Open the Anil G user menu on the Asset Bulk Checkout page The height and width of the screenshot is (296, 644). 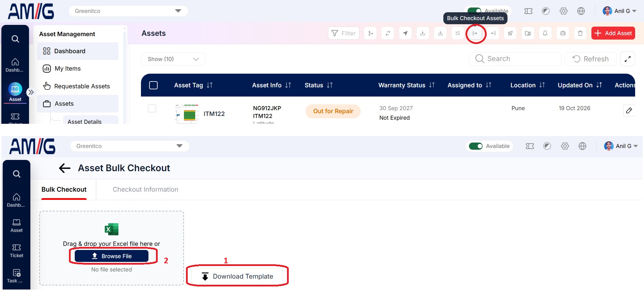[x=621, y=146]
